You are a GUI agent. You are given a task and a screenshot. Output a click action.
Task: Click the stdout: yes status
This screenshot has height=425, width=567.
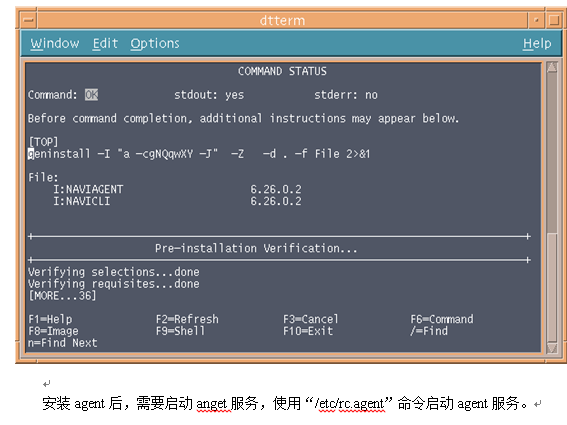(209, 95)
